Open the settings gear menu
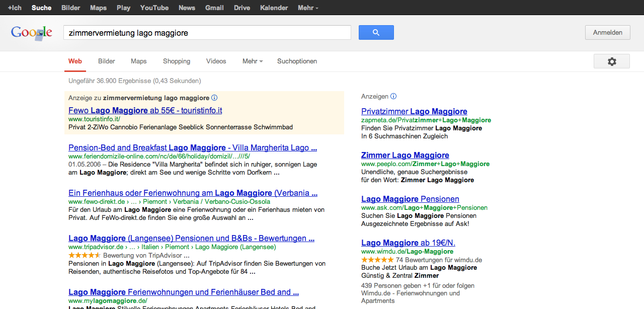 (611, 61)
